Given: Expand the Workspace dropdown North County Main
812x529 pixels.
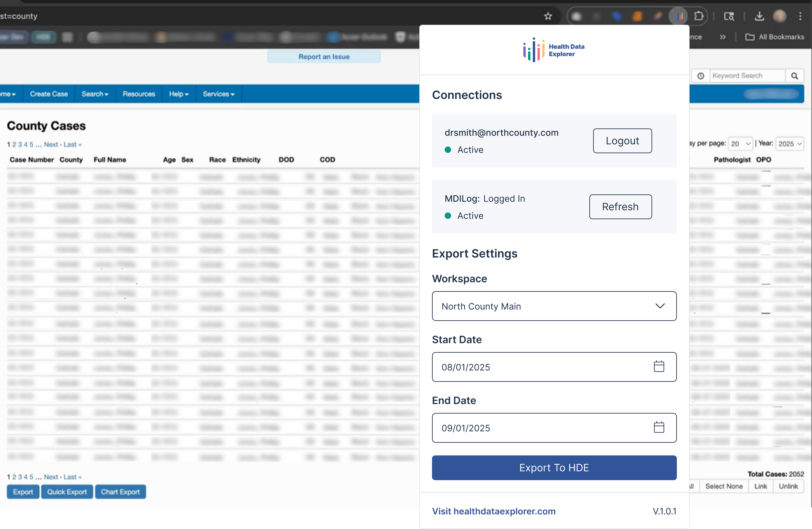Looking at the screenshot, I should [x=554, y=306].
